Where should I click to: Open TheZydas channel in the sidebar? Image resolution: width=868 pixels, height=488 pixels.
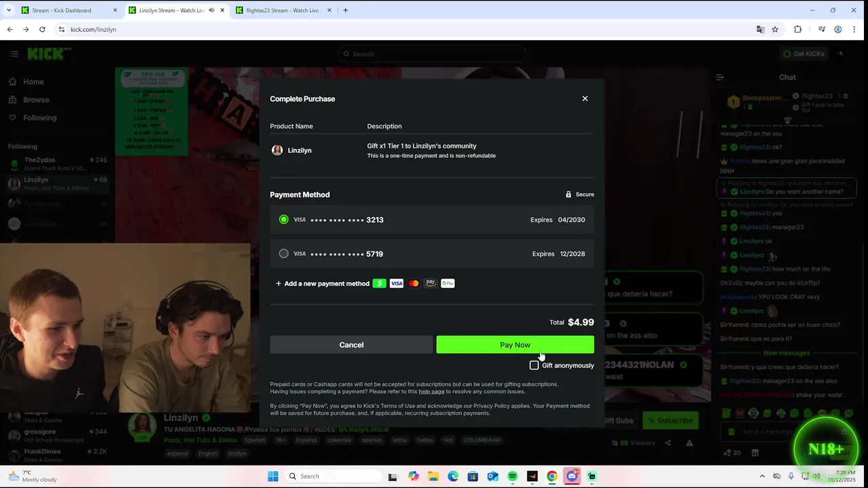pos(57,163)
